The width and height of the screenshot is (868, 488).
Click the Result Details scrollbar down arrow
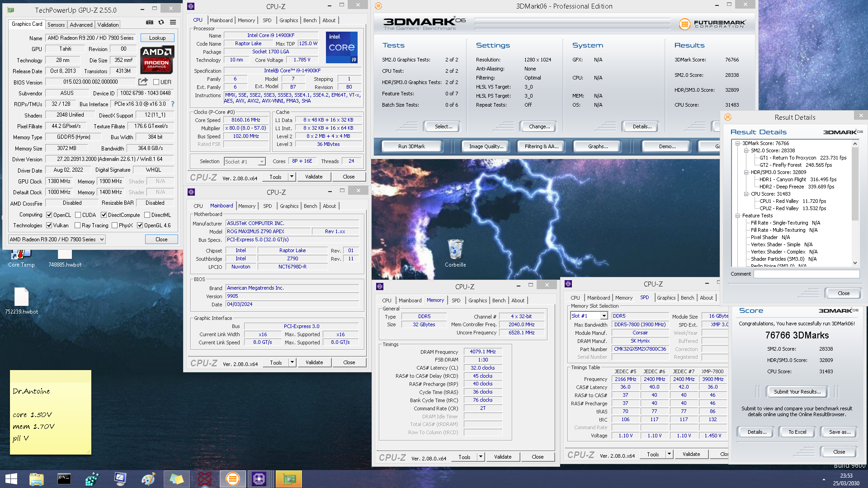(855, 263)
